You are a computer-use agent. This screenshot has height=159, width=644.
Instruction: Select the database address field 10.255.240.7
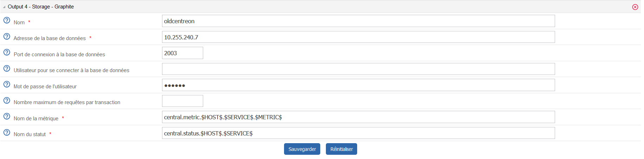pyautogui.click(x=359, y=37)
